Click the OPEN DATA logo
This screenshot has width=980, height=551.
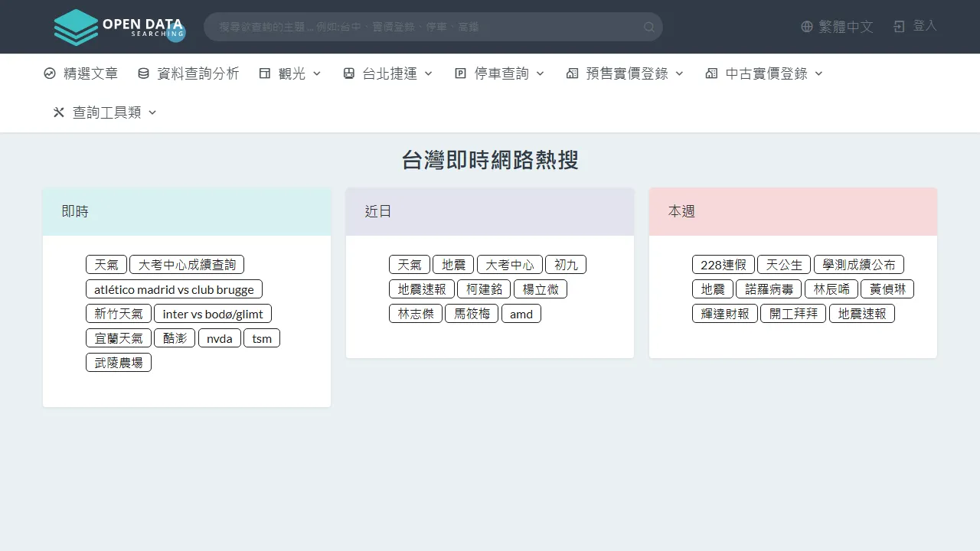[119, 27]
